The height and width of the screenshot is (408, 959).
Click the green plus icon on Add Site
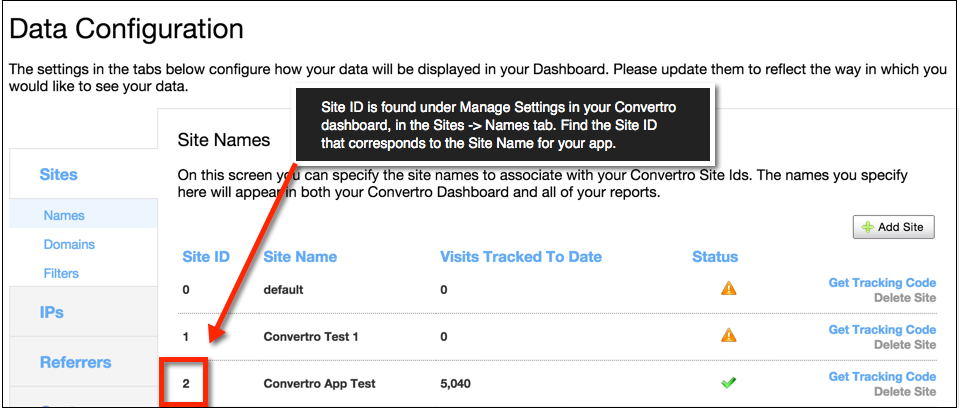click(867, 227)
